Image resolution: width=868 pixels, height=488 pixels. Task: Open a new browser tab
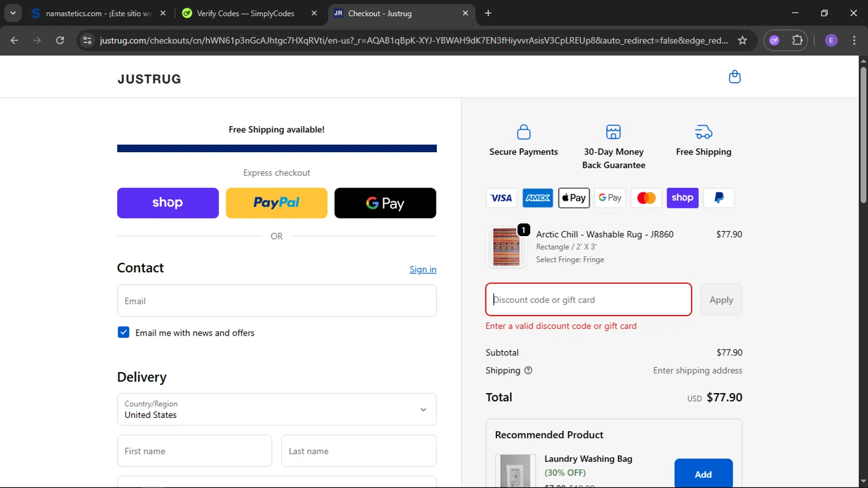pos(488,13)
